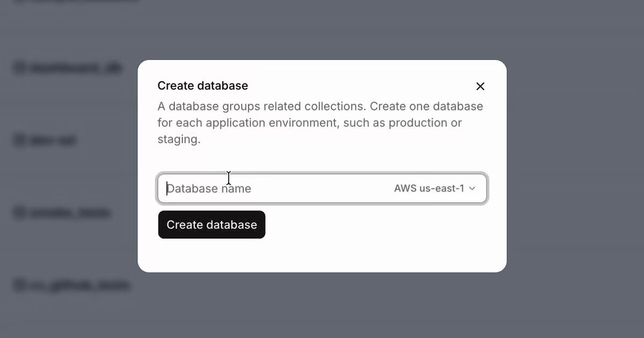Click the database icon beside the dev row
The width and height of the screenshot is (644, 338).
coord(19,141)
